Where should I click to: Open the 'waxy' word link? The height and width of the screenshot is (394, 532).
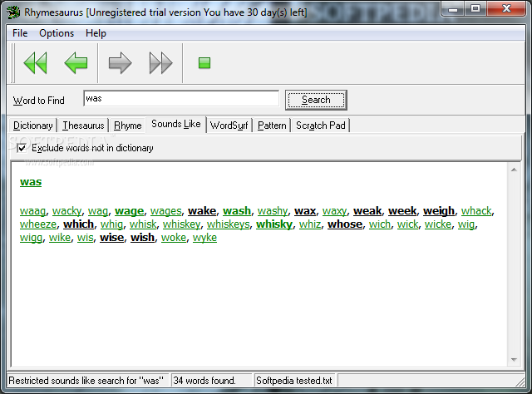(334, 211)
